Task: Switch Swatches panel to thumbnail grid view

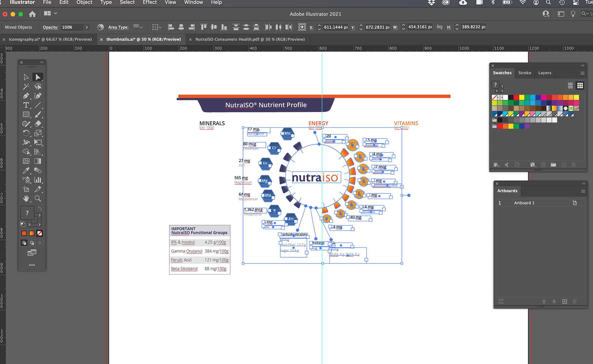Action: [580, 85]
